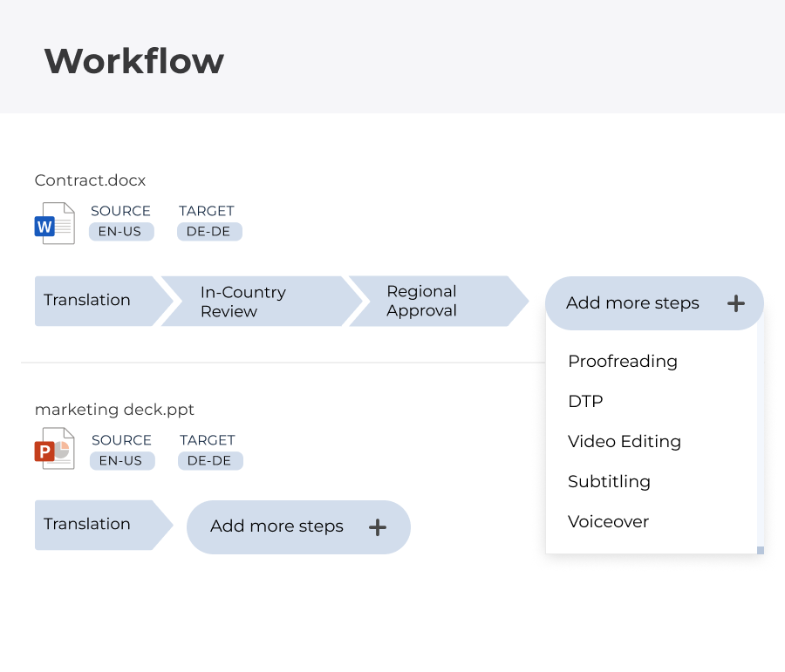Select the Video Editing step option
Image resolution: width=785 pixels, height=672 pixels.
pos(625,442)
